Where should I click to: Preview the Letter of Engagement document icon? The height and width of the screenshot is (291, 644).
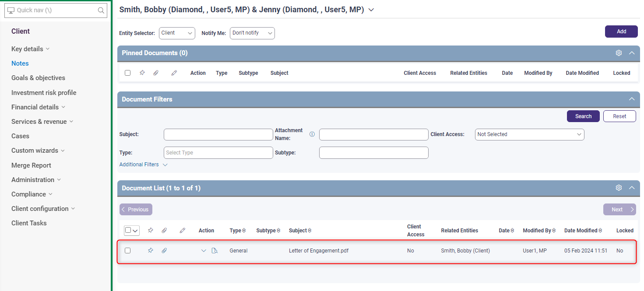(x=215, y=251)
